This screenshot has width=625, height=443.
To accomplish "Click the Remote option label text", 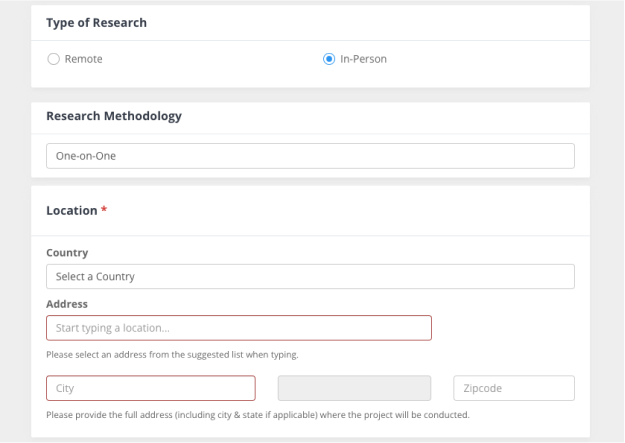I will click(83, 59).
